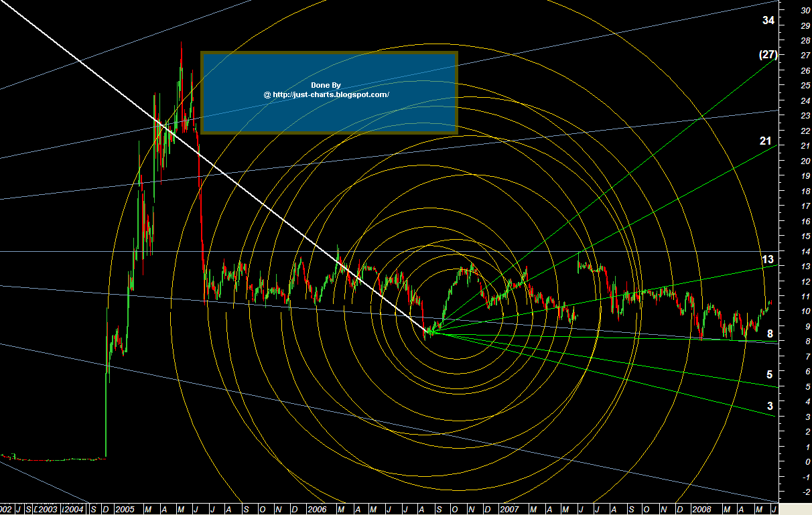Click the 2005 year label on time axis
Image resolution: width=812 pixels, height=515 pixels.
point(125,510)
